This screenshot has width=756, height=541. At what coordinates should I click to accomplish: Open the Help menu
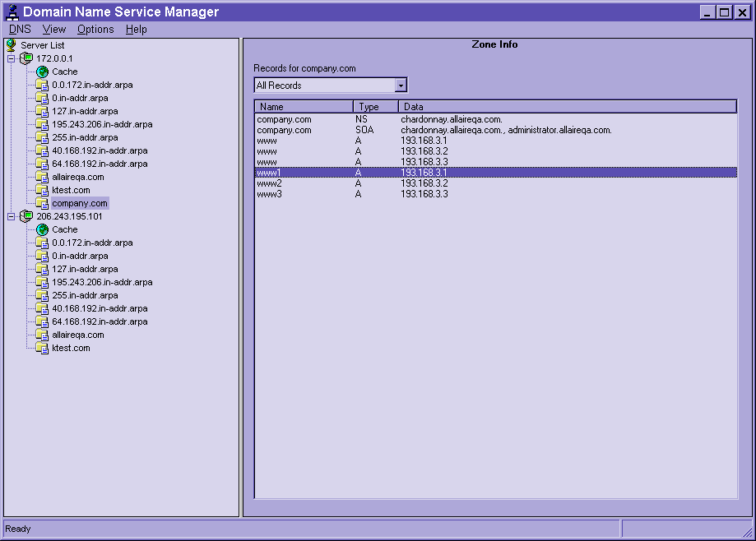(x=137, y=29)
